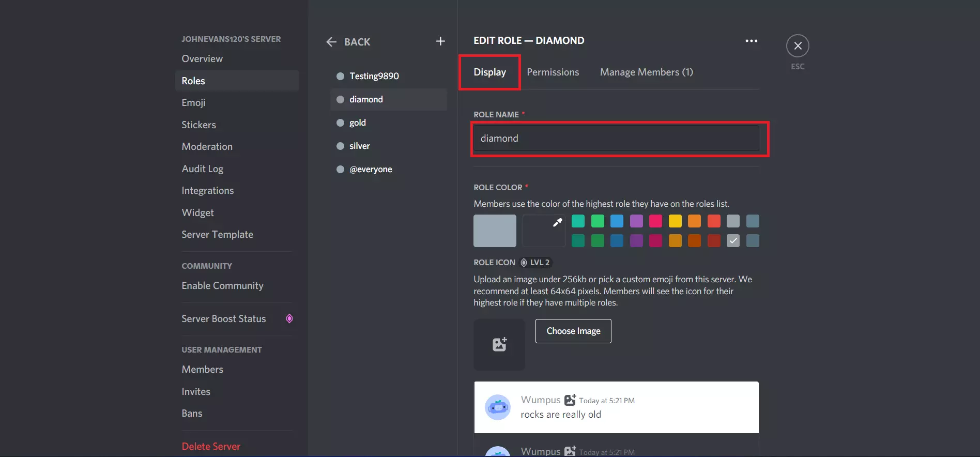Open the Audit Log page
Viewport: 980px width, 457px height.
[x=237, y=169]
